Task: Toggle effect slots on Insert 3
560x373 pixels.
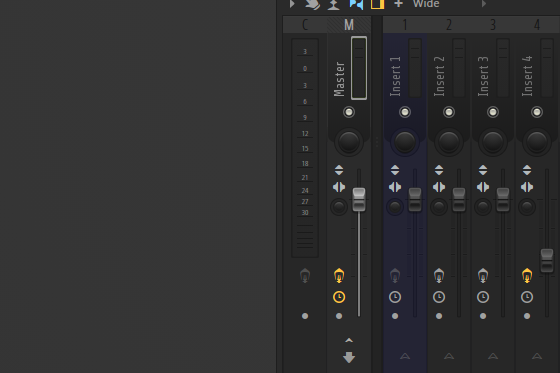Action: point(483,276)
